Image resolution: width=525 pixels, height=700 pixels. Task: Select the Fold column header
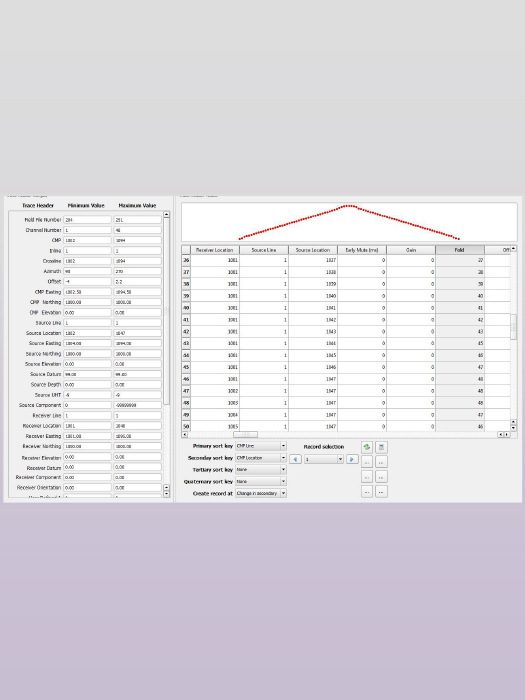click(x=460, y=250)
